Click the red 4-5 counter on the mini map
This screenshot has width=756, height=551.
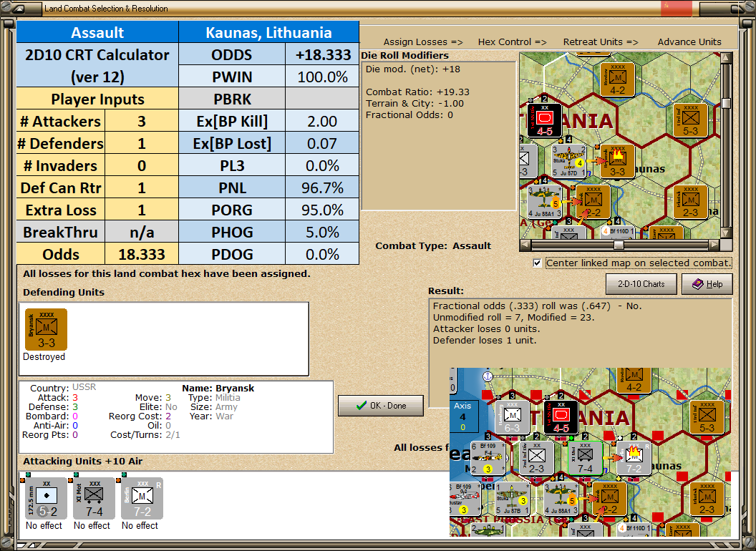coord(543,120)
